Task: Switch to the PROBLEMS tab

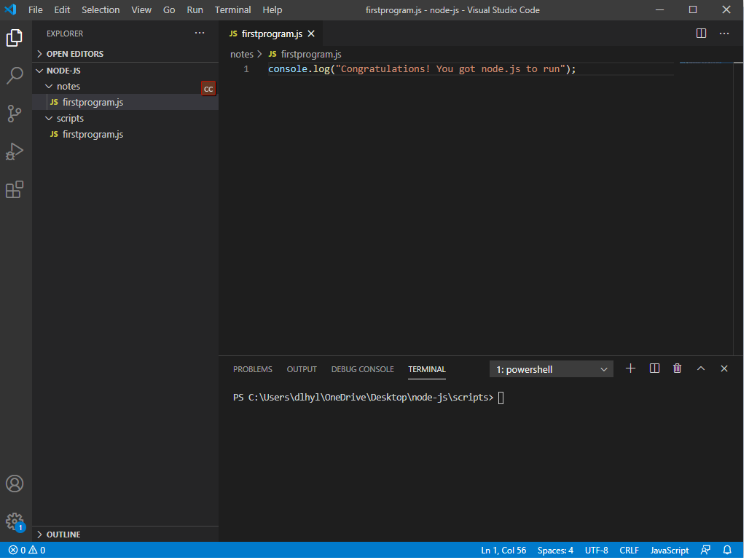Action: click(253, 369)
